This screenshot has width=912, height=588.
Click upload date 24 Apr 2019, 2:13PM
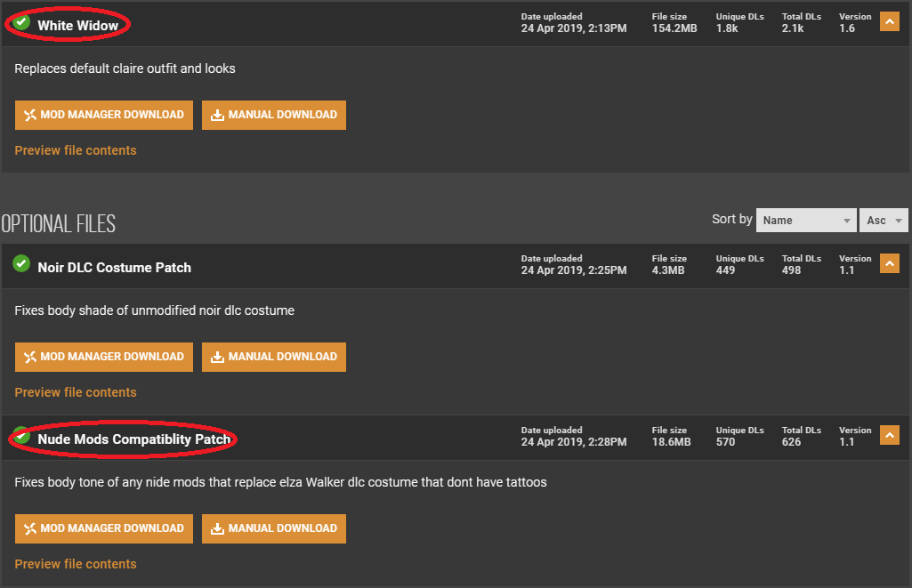click(x=574, y=28)
